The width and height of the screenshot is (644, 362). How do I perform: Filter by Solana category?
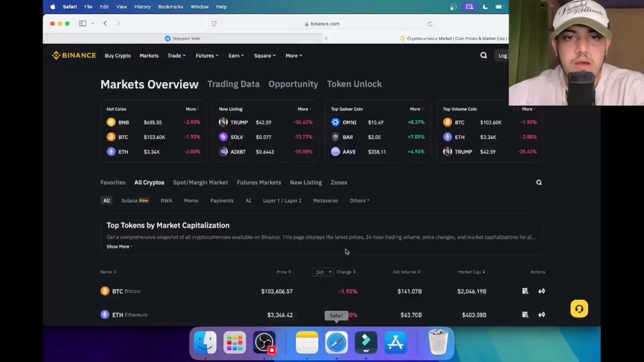point(135,201)
